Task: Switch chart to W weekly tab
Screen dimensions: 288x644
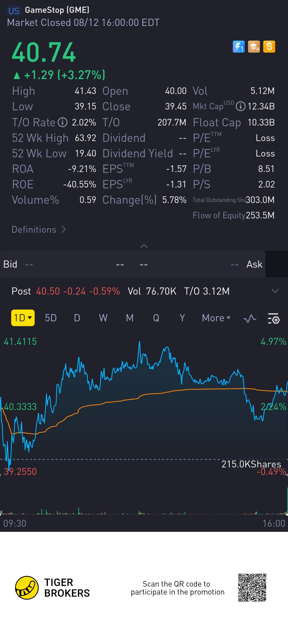Action: 103,318
